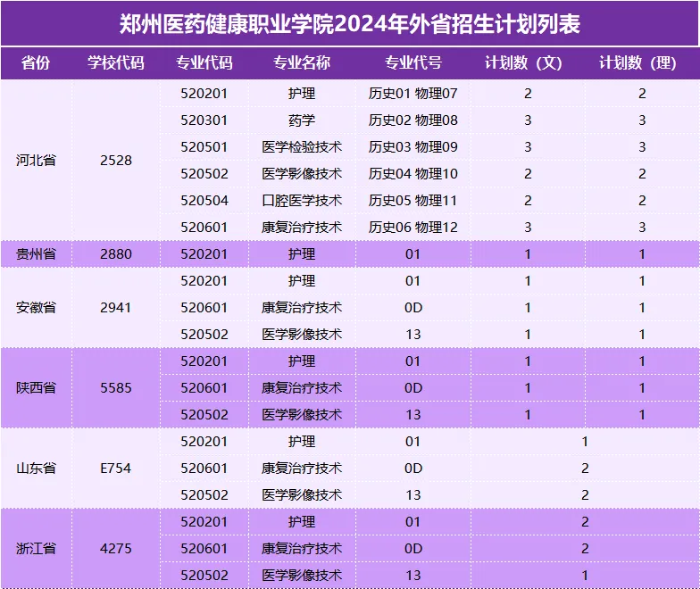Select school code 2880

pyautogui.click(x=116, y=253)
